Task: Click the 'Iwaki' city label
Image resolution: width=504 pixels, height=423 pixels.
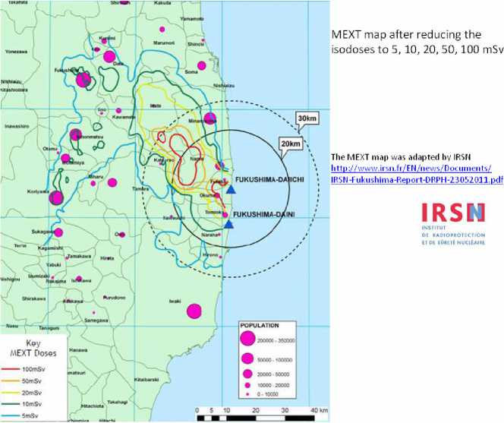Action: coord(175,301)
